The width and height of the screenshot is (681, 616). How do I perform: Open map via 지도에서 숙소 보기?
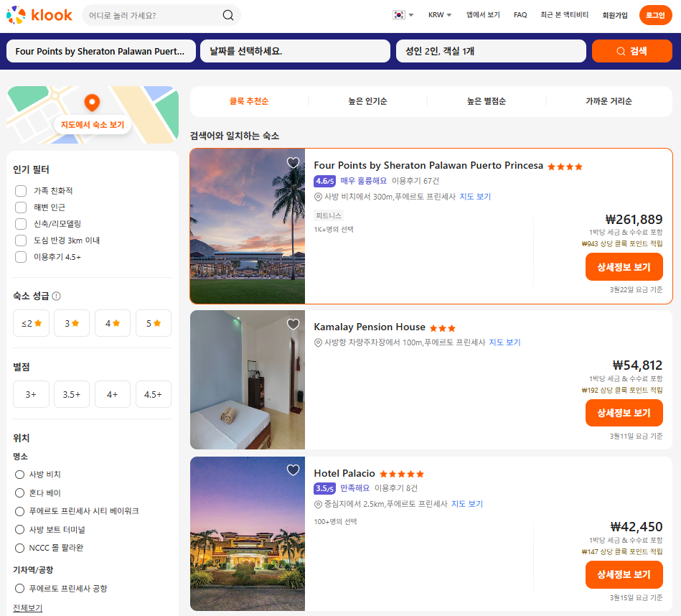(93, 125)
